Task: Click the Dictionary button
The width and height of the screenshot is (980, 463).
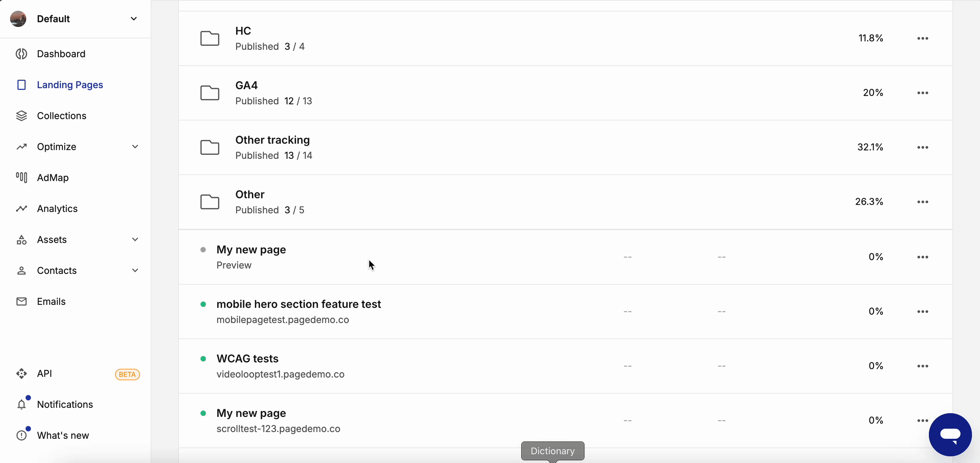Action: pyautogui.click(x=553, y=451)
